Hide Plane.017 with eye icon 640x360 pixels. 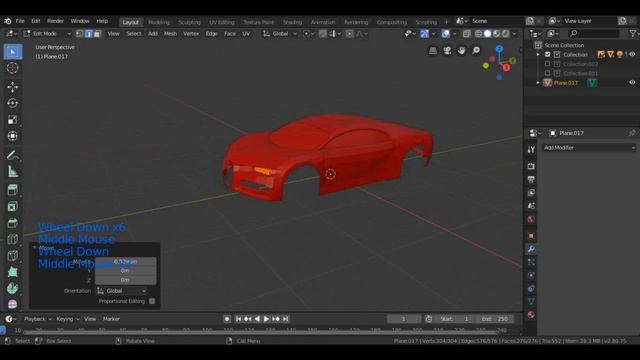[x=632, y=82]
